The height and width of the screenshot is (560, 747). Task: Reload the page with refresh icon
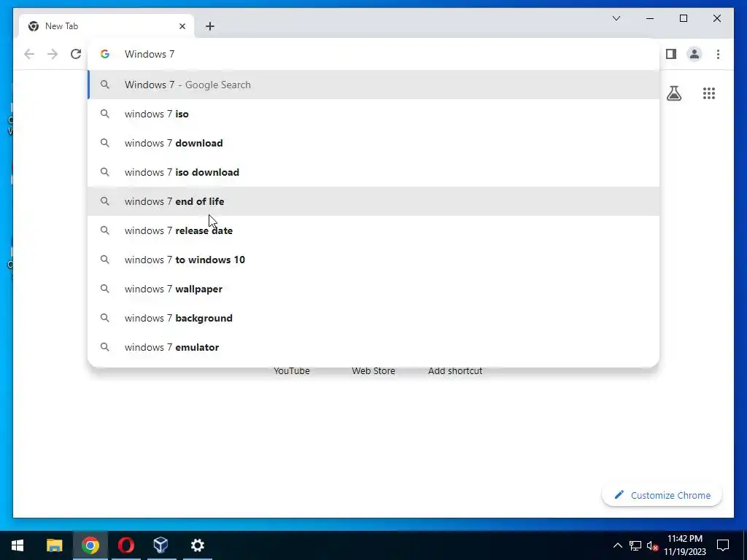point(76,54)
